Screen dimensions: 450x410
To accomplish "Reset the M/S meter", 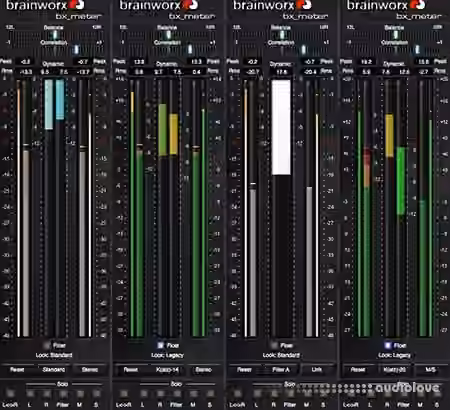I will coord(358,370).
